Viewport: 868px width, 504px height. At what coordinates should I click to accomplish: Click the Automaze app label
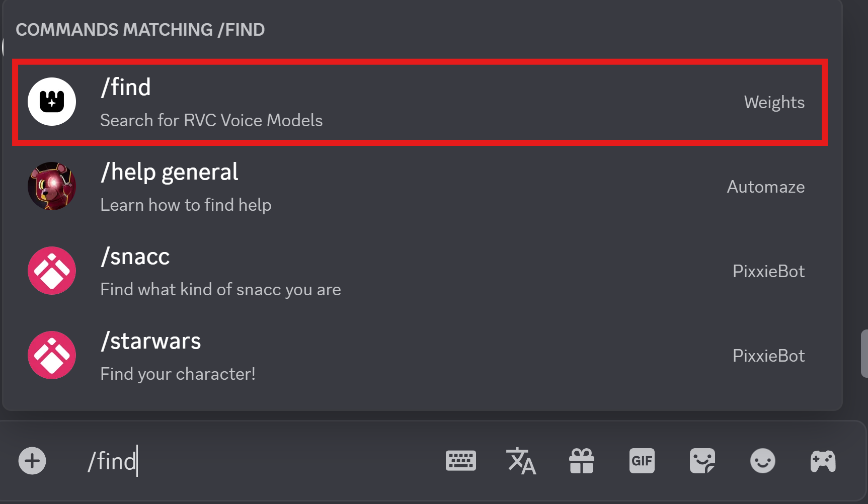click(x=766, y=187)
